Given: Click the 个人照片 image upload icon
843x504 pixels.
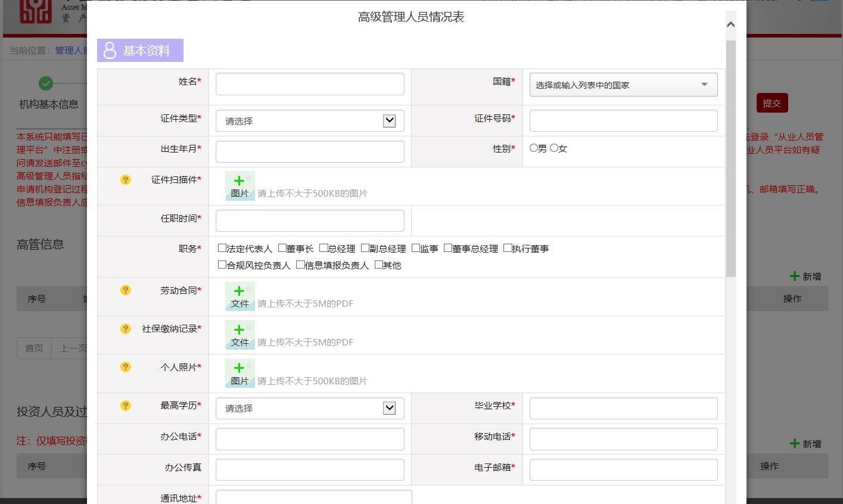Looking at the screenshot, I should pyautogui.click(x=239, y=373).
